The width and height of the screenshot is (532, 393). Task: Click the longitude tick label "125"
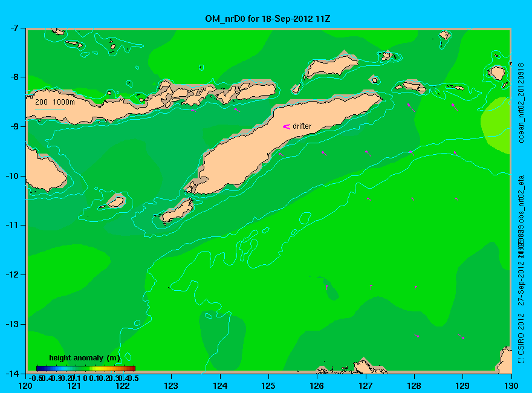pyautogui.click(x=268, y=386)
